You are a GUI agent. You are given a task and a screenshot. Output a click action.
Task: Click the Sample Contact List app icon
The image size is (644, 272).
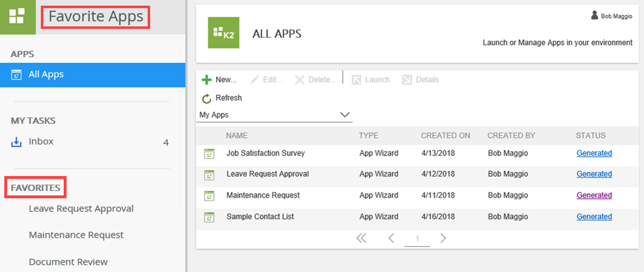(210, 218)
